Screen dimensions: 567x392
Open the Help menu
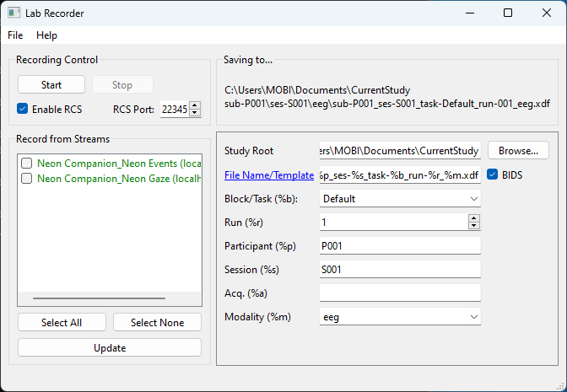pyautogui.click(x=46, y=35)
